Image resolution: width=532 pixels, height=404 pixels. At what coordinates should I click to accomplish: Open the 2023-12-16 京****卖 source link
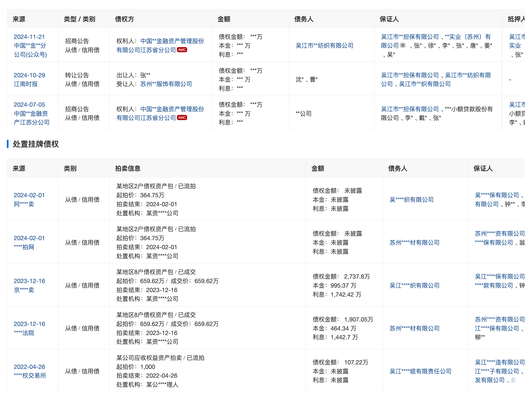pos(29,285)
